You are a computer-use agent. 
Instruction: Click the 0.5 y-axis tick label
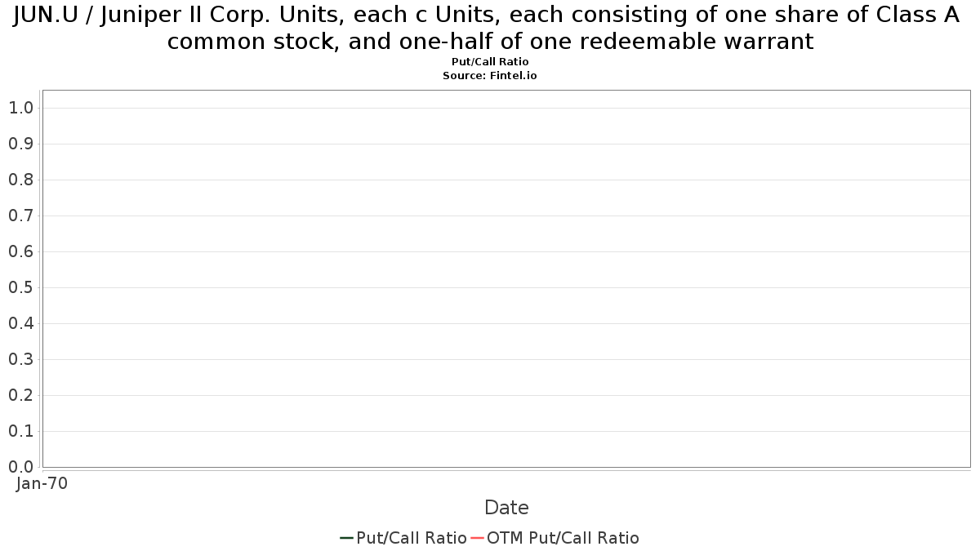(20, 287)
